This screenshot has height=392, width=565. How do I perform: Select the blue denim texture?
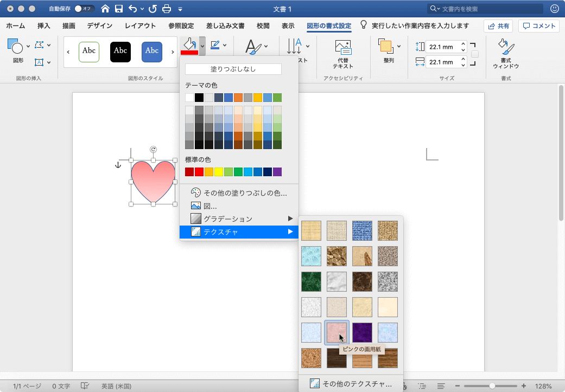click(362, 231)
